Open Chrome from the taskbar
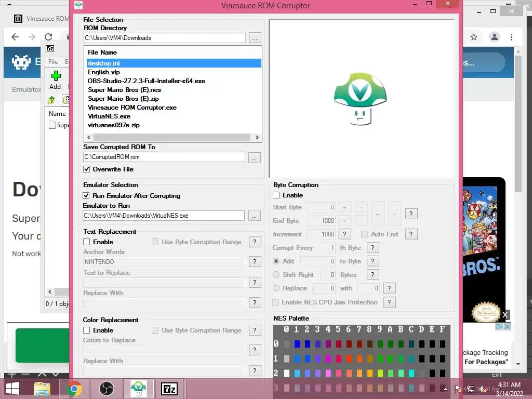 74,389
